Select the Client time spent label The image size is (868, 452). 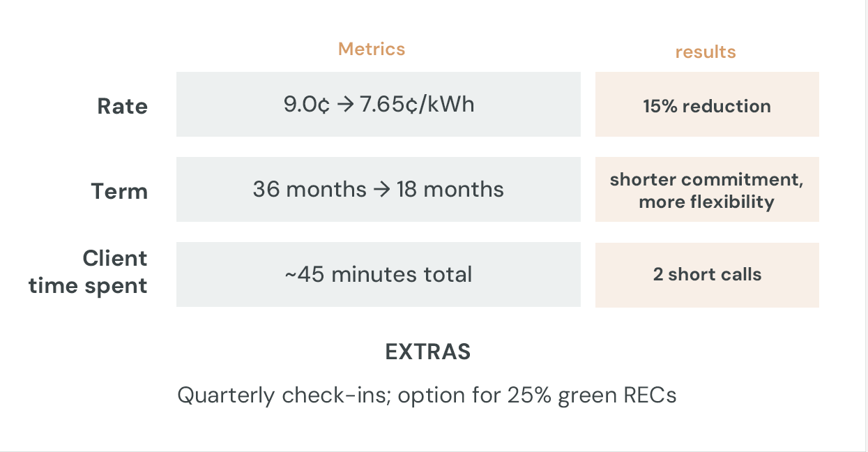(x=89, y=272)
